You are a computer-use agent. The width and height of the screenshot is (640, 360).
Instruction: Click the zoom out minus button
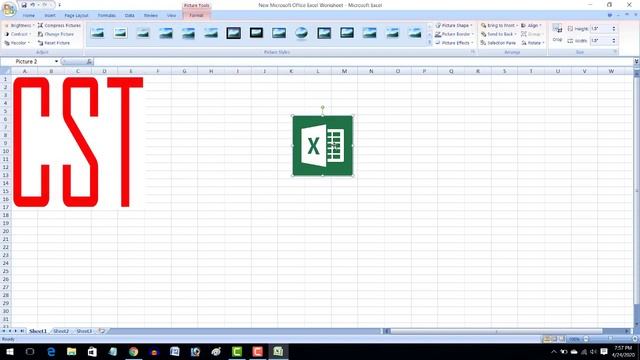tap(586, 339)
